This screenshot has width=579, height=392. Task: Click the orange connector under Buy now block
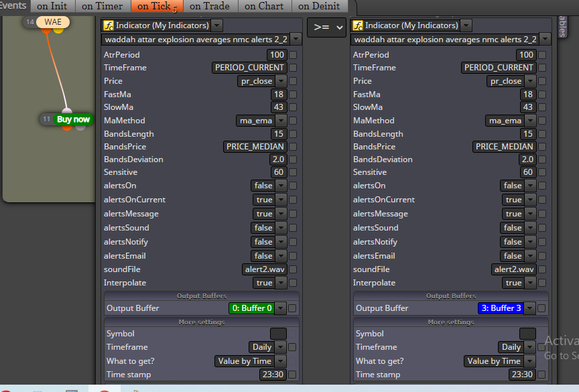coord(67,128)
